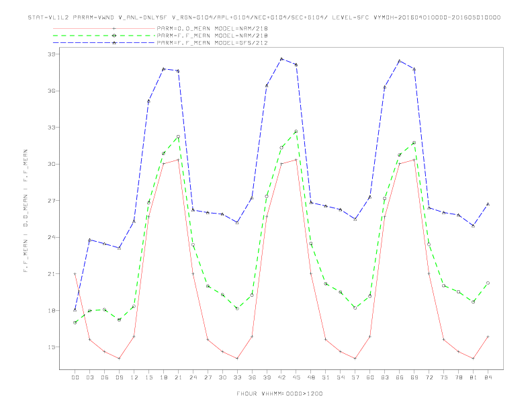
Task: Click y-axis tick label 15
Action: pyautogui.click(x=51, y=347)
